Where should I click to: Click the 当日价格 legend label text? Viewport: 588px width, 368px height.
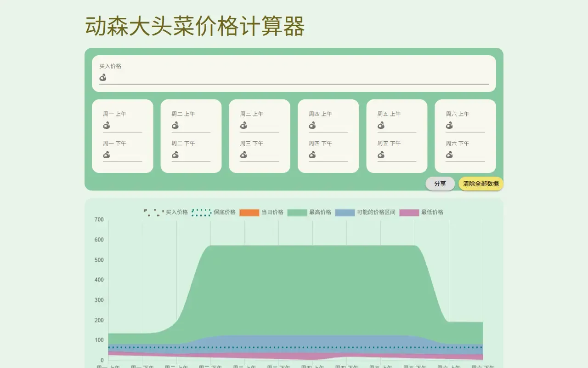point(272,213)
